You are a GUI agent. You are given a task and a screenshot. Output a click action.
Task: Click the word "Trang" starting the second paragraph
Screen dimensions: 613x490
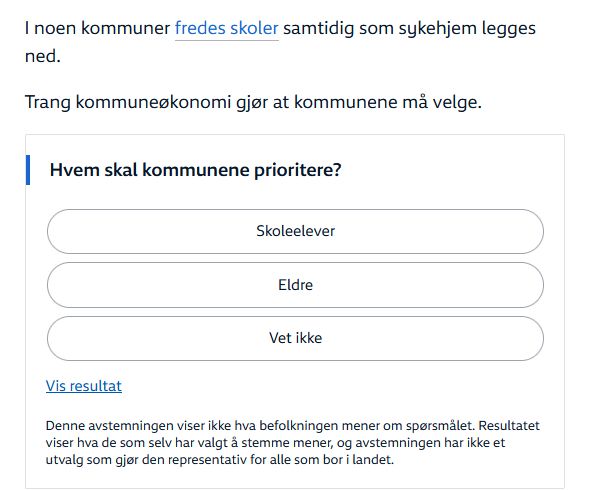coord(48,102)
